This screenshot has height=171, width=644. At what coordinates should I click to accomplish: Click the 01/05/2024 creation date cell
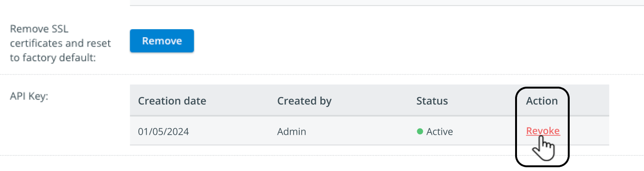[163, 131]
